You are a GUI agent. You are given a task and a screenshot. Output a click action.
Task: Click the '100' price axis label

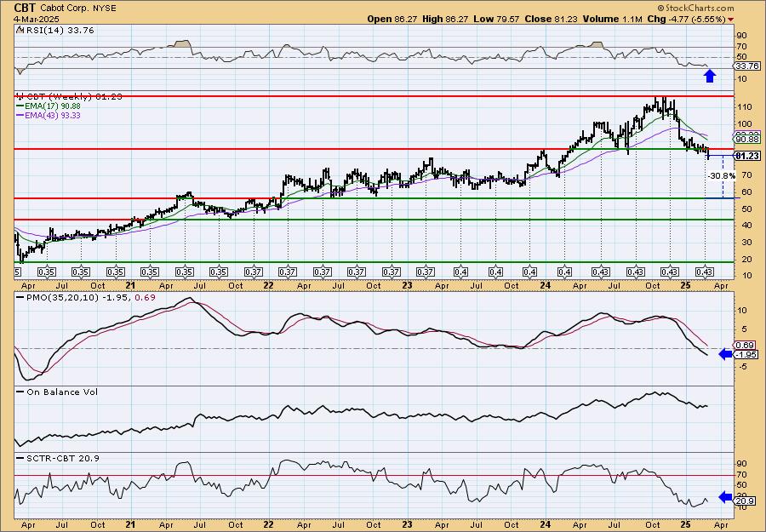[x=745, y=124]
